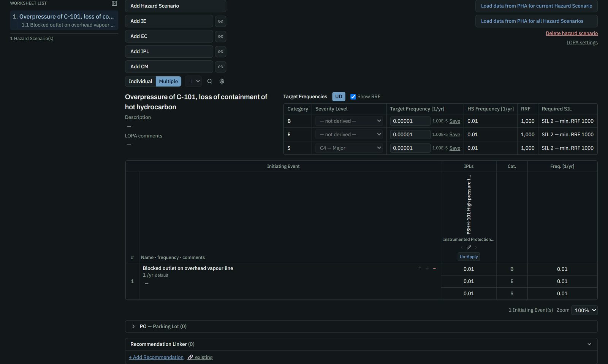The image size is (608, 364).
Task: Edit the PSHH-101 IPL with pencil icon
Action: point(469,247)
